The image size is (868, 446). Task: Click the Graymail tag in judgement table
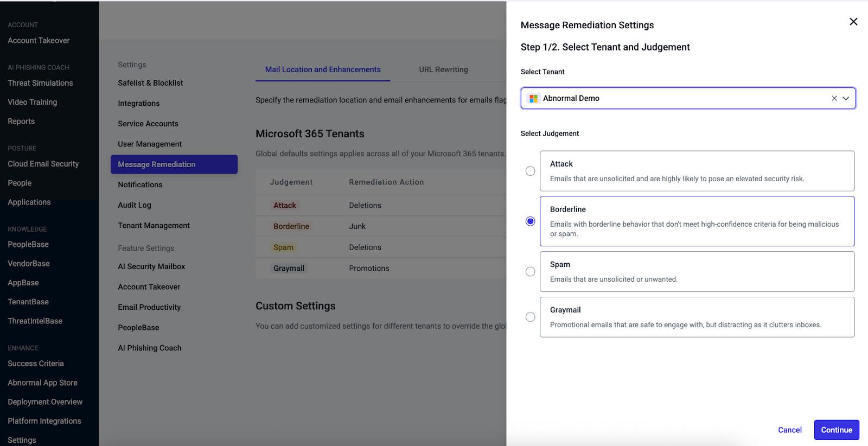(x=289, y=268)
